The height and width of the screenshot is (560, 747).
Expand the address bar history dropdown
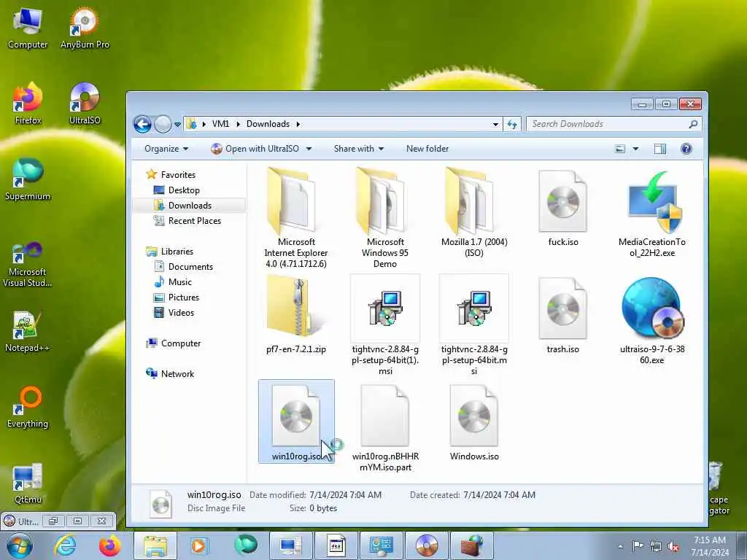tap(495, 124)
